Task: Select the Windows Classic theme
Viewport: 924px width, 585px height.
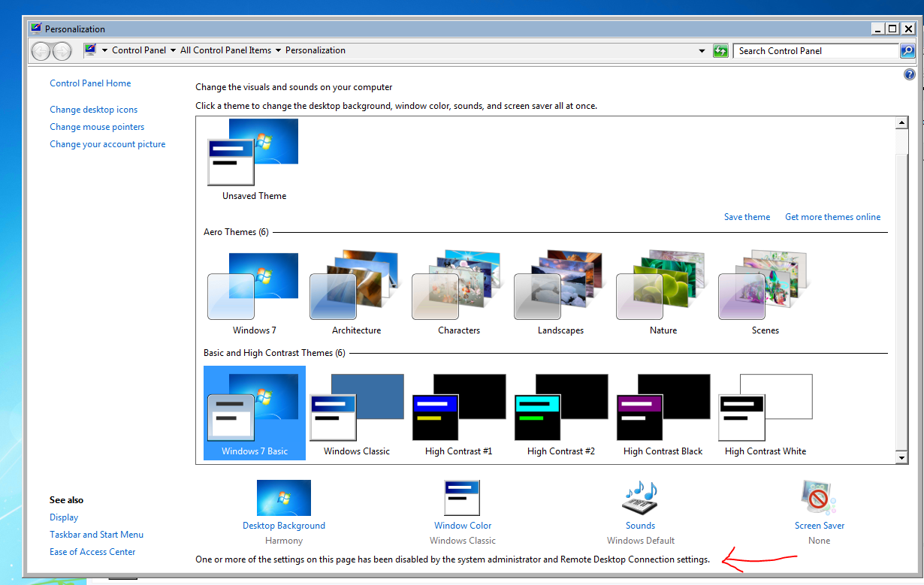Action: point(356,415)
